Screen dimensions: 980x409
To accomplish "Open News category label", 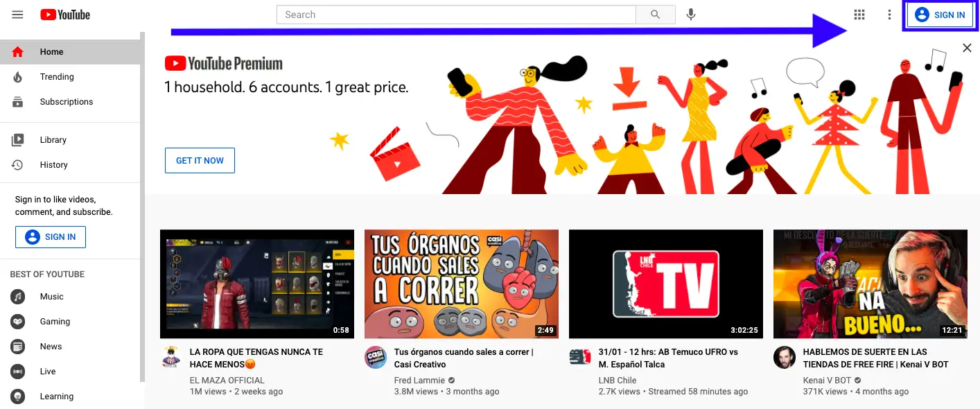I will click(x=51, y=347).
